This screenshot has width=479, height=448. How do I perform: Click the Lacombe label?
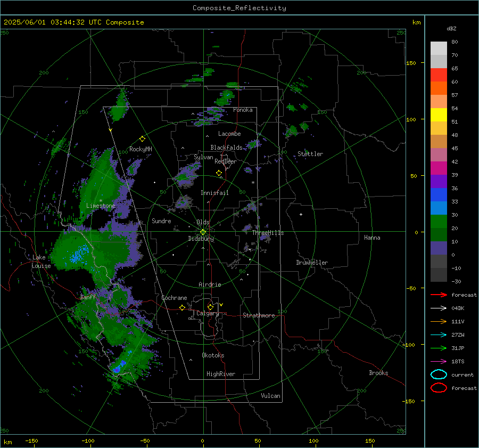click(229, 134)
